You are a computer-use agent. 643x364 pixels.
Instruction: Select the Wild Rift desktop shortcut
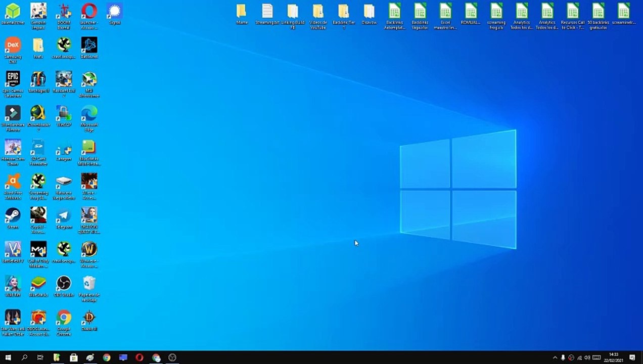click(x=13, y=286)
